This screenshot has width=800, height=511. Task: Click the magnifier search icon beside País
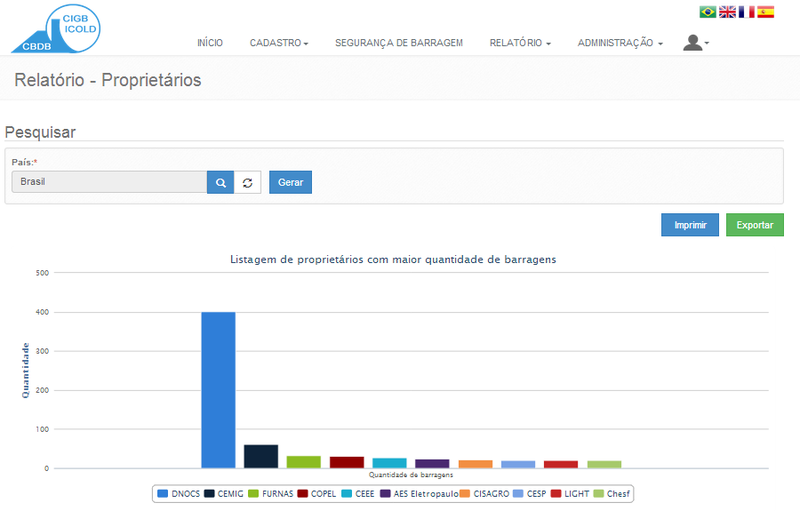(x=220, y=182)
